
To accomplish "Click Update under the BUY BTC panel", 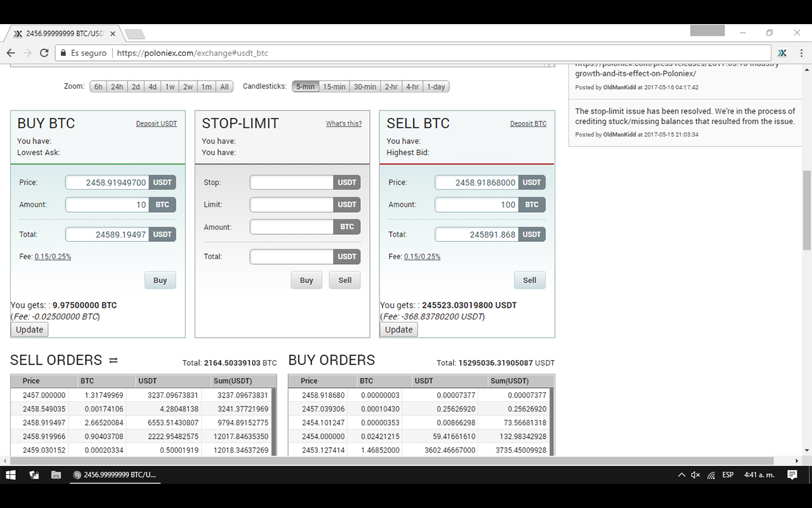I will point(30,330).
